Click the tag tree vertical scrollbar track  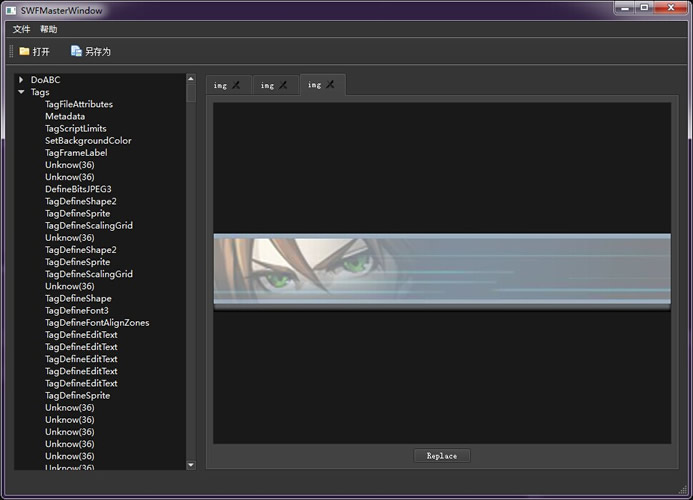click(x=191, y=300)
